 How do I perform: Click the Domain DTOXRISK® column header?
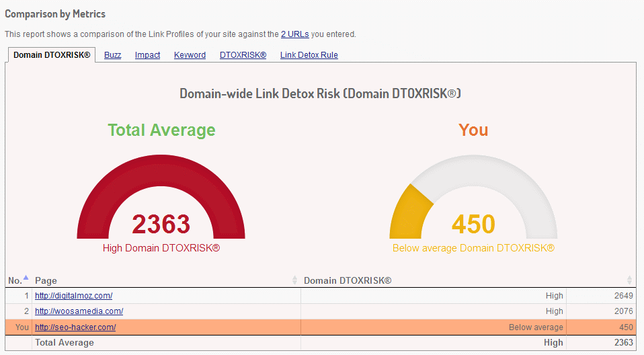348,280
